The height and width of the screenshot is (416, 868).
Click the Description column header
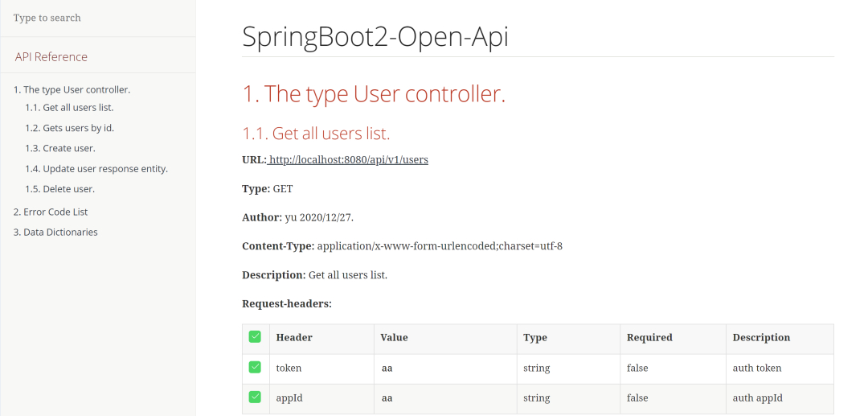[761, 338]
